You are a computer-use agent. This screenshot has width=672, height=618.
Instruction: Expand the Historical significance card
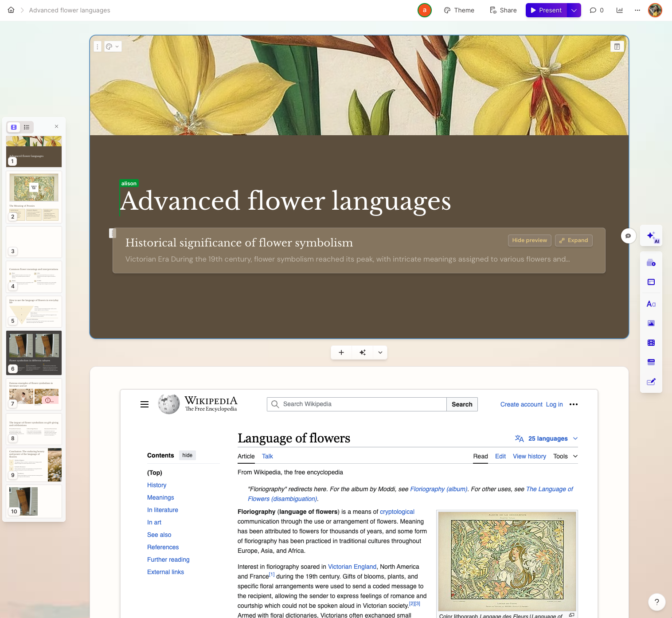click(x=574, y=240)
